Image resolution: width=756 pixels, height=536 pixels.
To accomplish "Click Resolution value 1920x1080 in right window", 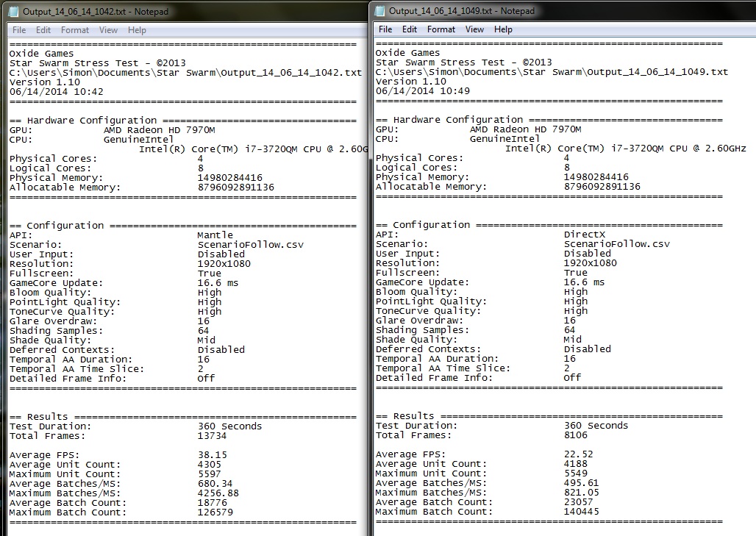I will [591, 263].
